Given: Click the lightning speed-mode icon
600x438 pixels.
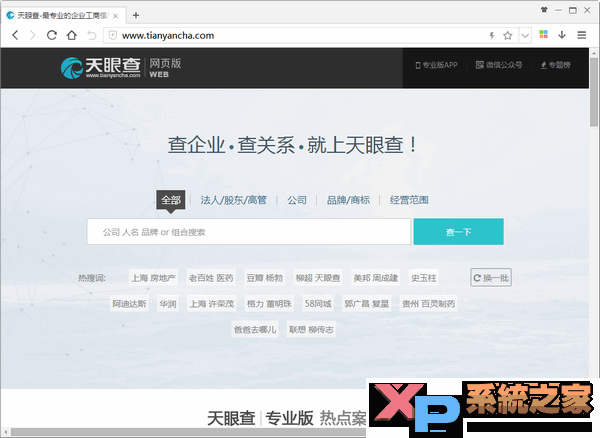Looking at the screenshot, I should pos(492,36).
